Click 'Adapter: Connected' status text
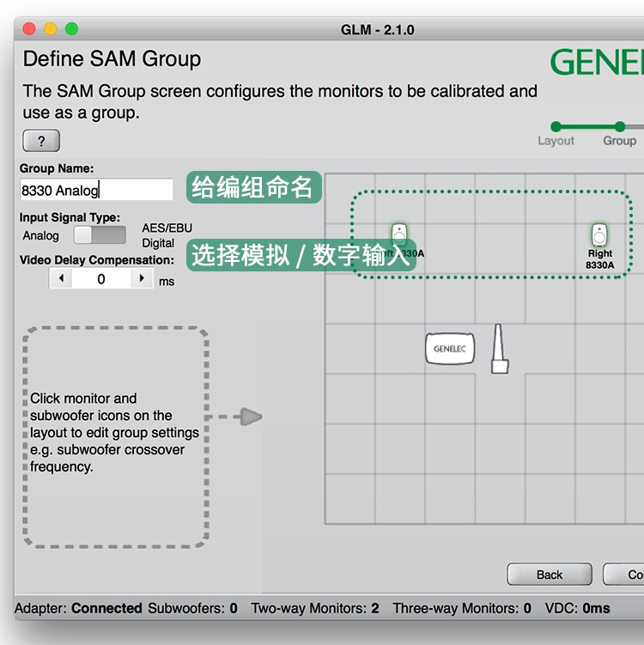 pyautogui.click(x=78, y=608)
